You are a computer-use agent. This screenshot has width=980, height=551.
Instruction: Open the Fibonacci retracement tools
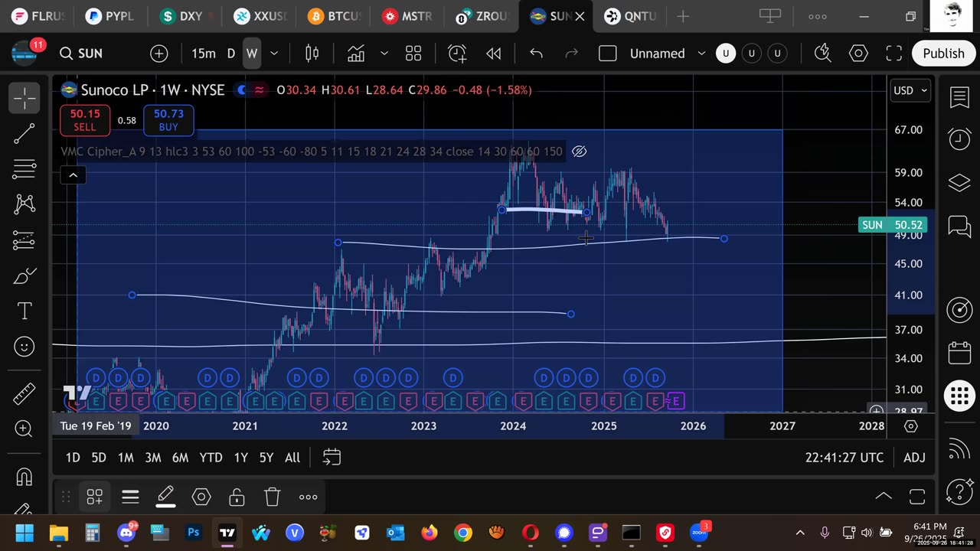point(24,169)
